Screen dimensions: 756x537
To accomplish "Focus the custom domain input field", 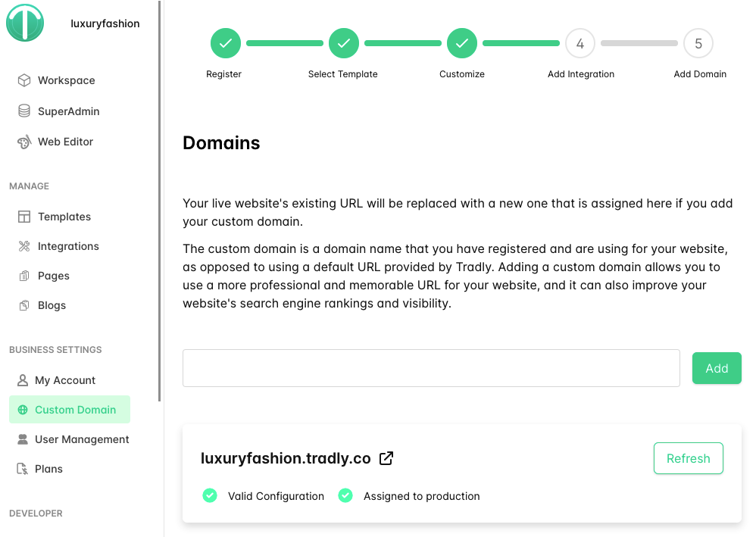I will pyautogui.click(x=431, y=368).
